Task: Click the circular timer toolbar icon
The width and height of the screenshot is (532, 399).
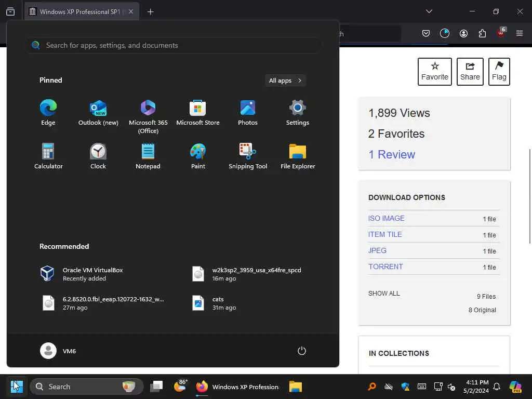Action: click(x=445, y=33)
